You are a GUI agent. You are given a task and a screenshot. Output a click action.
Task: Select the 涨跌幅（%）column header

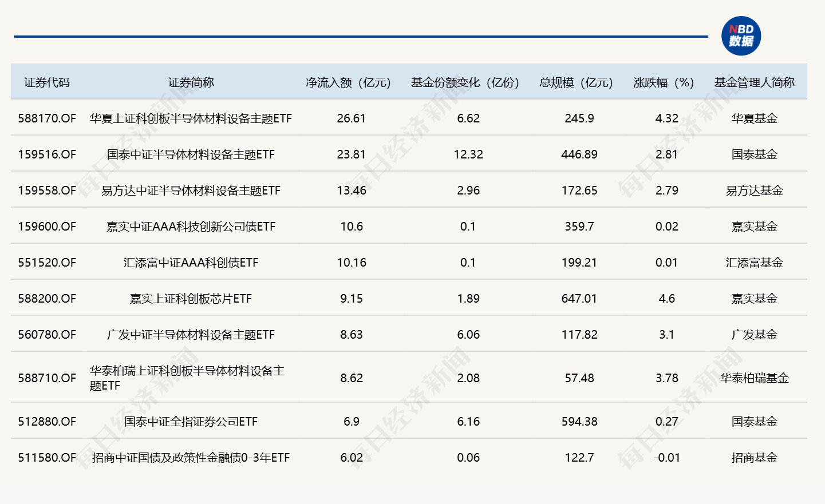[x=664, y=82]
